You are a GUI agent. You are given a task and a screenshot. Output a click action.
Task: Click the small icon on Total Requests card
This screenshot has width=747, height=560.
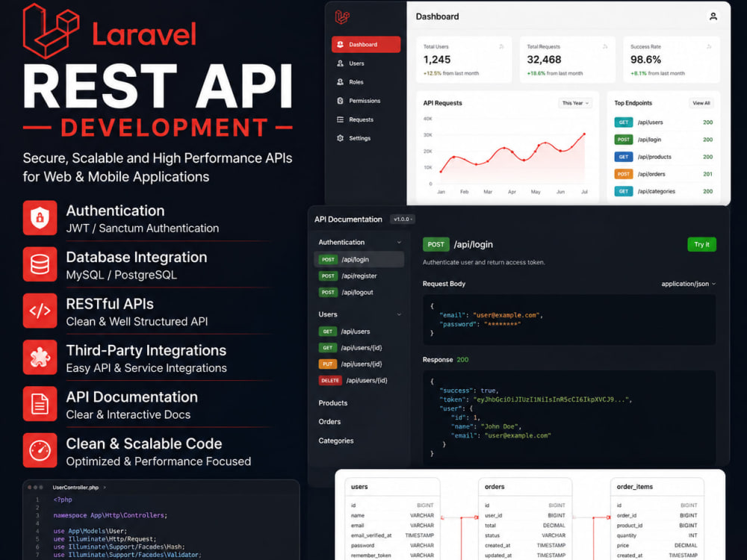605,46
